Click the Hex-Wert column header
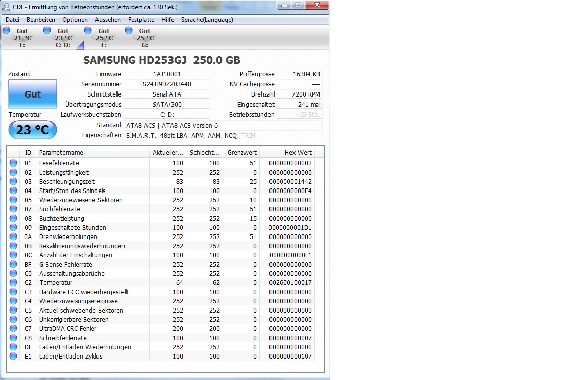 (287, 153)
